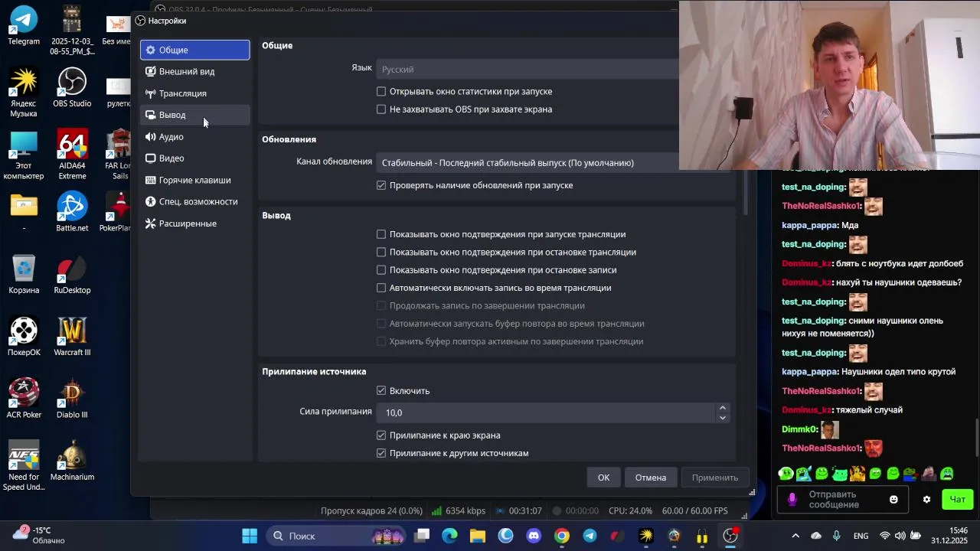Click the 60.00 / 60.00 FPS text
The width and height of the screenshot is (980, 551).
tap(695, 510)
